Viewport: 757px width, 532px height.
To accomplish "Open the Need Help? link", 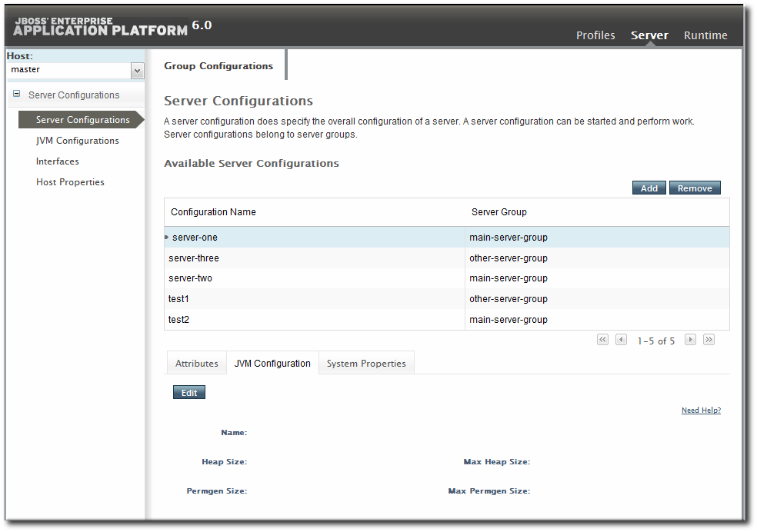I will [701, 411].
